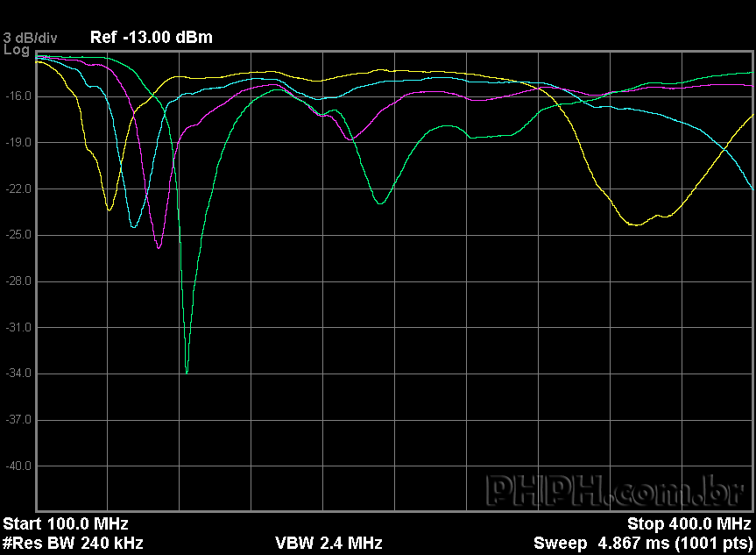
Task: Click the cyan trace end at the right edge
Action: 751,188
